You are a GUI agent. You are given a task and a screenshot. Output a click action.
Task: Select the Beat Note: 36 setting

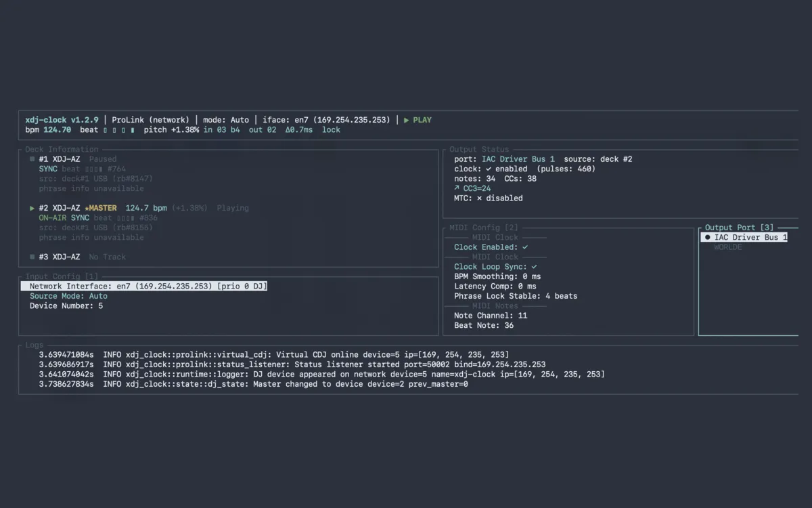[x=484, y=325]
